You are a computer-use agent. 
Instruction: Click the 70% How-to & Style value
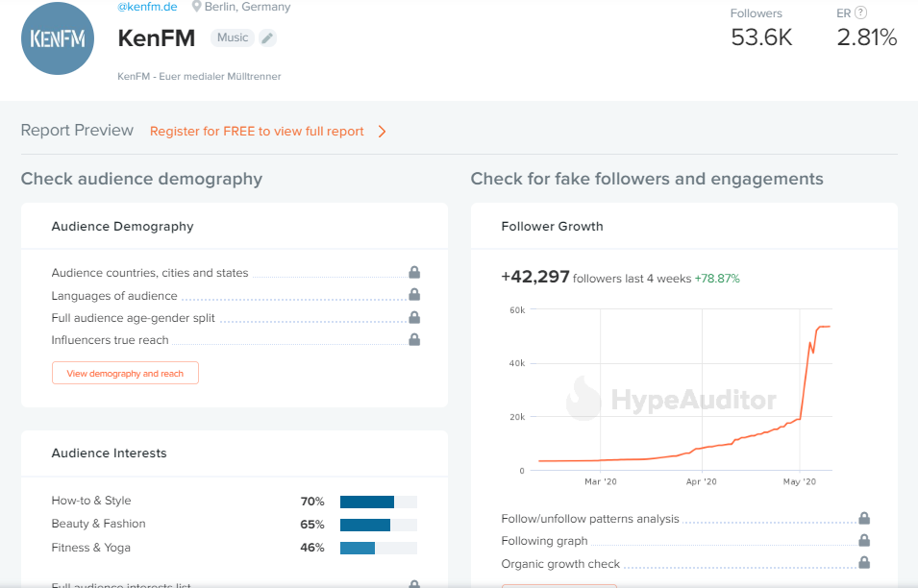(x=312, y=502)
